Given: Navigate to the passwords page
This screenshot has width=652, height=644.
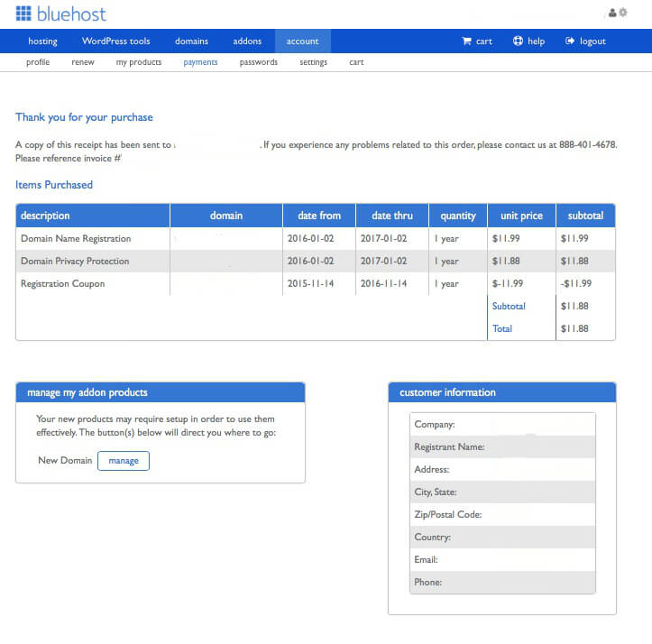Looking at the screenshot, I should point(259,62).
